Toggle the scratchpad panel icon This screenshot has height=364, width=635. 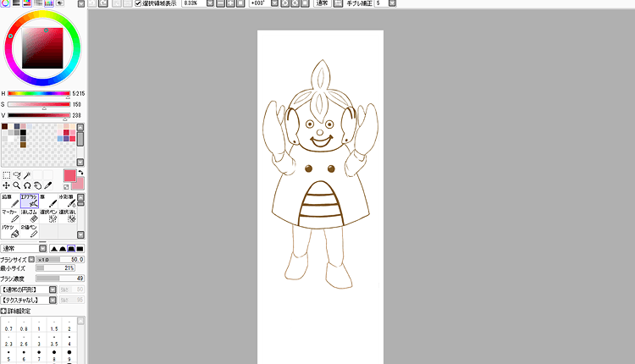[x=60, y=3]
